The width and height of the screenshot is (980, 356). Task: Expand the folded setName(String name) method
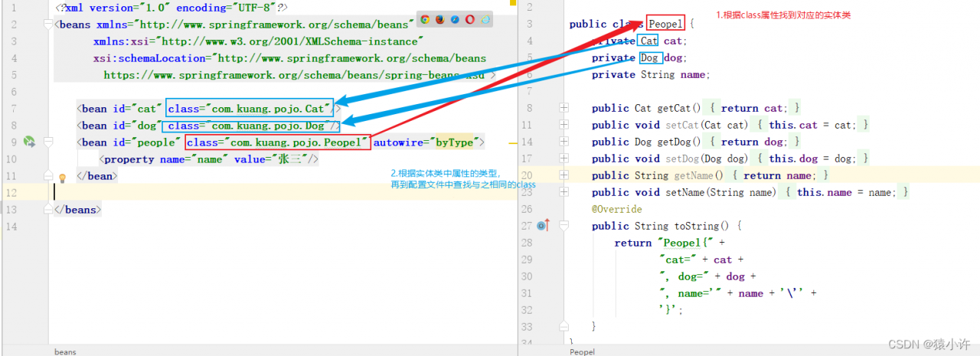(x=564, y=192)
